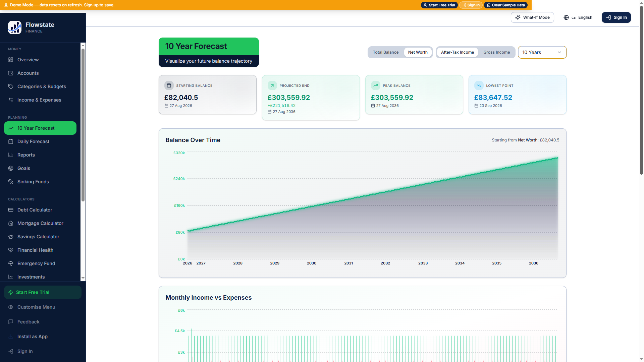Click Start Free Trial in the sidebar
644x362 pixels.
pos(43,292)
